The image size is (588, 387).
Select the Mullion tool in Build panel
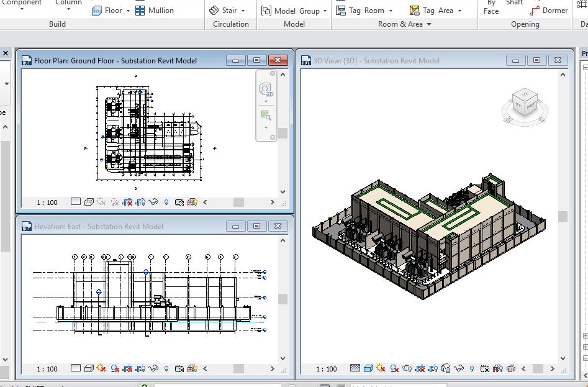click(x=155, y=11)
